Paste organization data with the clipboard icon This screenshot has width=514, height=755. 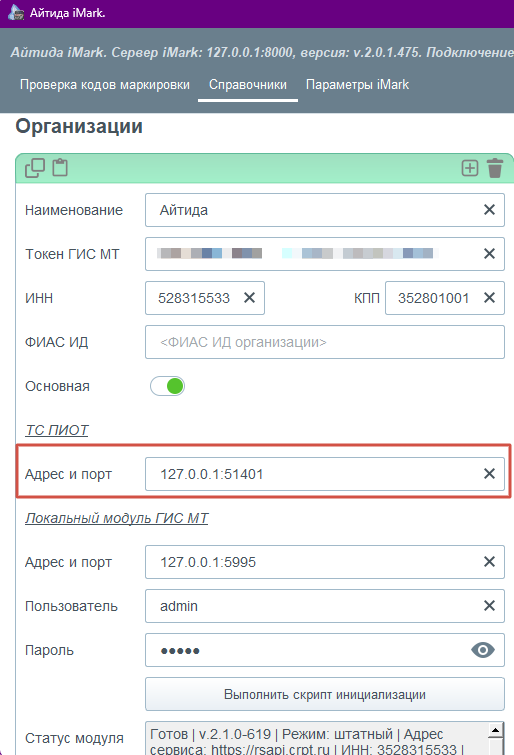60,168
